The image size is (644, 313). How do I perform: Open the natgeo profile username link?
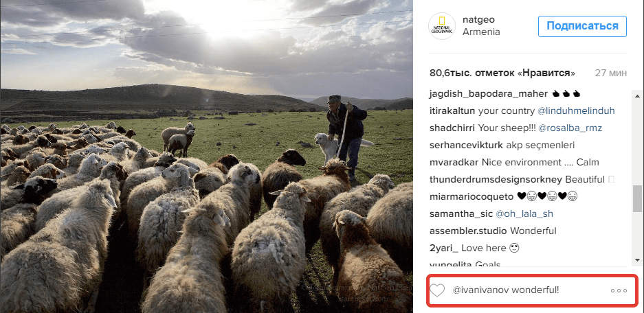(x=479, y=20)
